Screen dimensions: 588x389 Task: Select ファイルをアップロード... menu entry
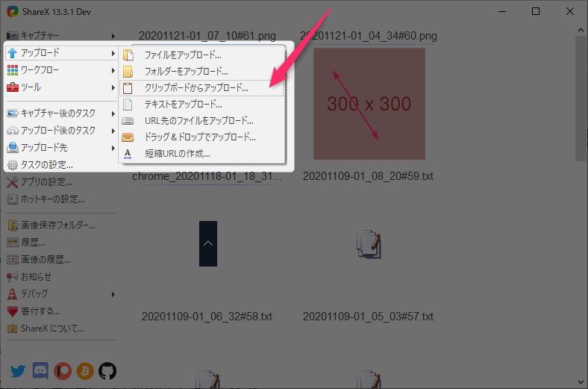coord(201,55)
